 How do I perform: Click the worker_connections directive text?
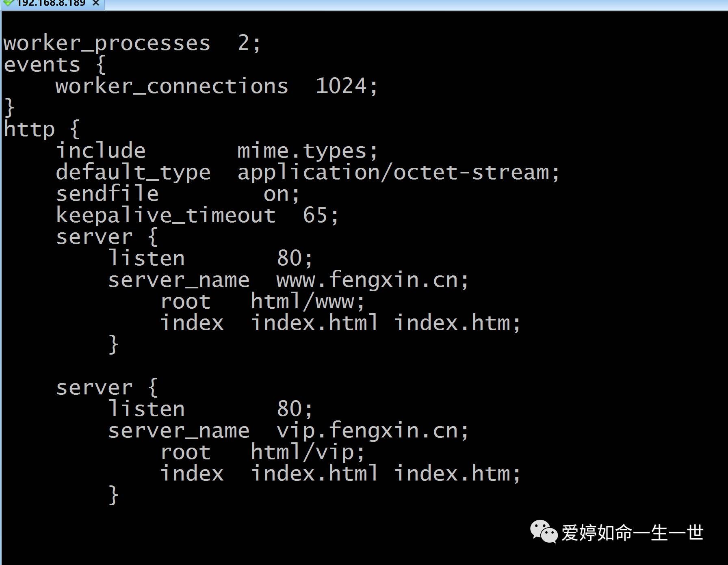(172, 87)
